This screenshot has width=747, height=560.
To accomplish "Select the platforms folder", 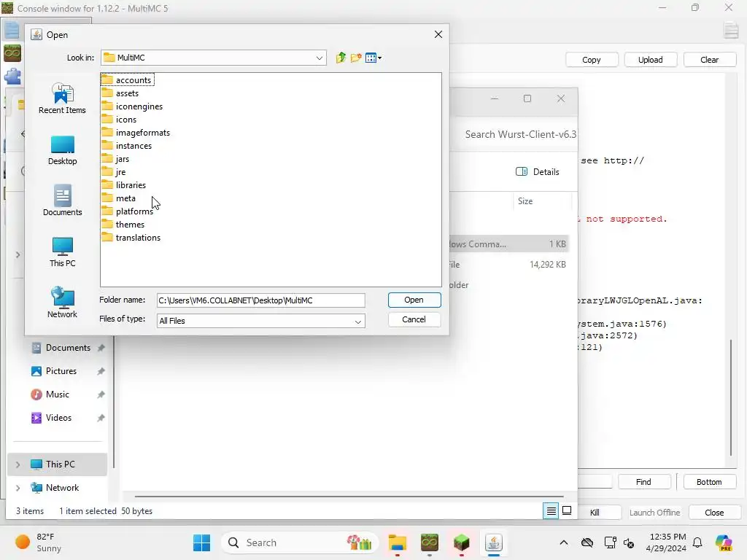I will [127, 211].
